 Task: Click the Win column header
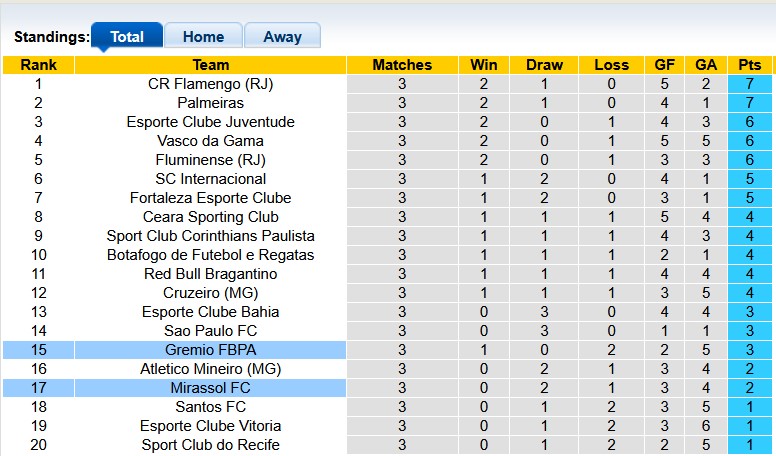tap(484, 65)
